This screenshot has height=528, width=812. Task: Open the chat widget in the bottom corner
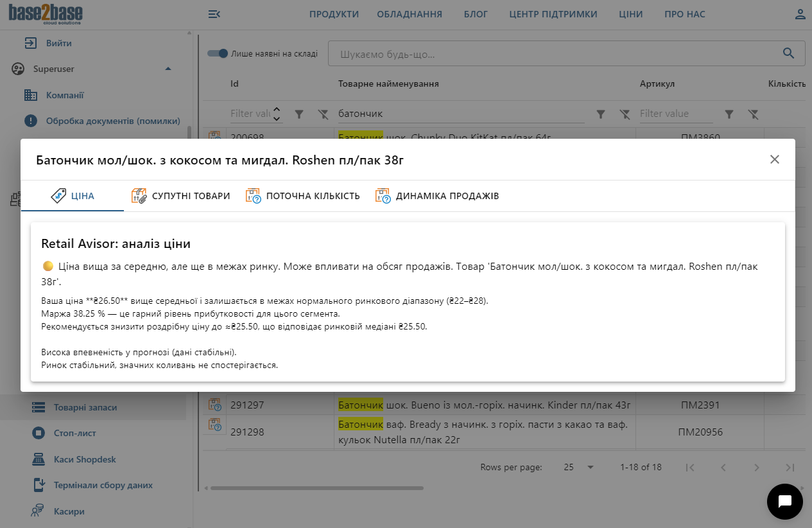click(784, 501)
